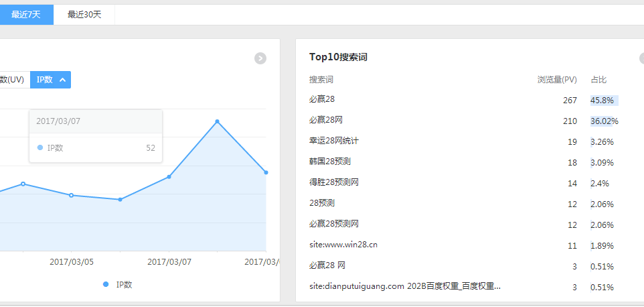Open the 必赢28网 search term
The image size is (644, 307).
tap(325, 120)
